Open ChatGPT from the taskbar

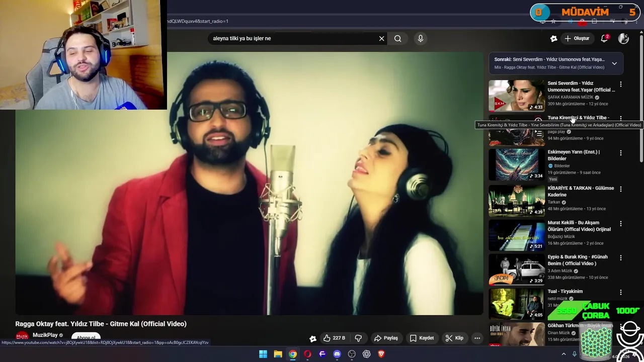366,354
